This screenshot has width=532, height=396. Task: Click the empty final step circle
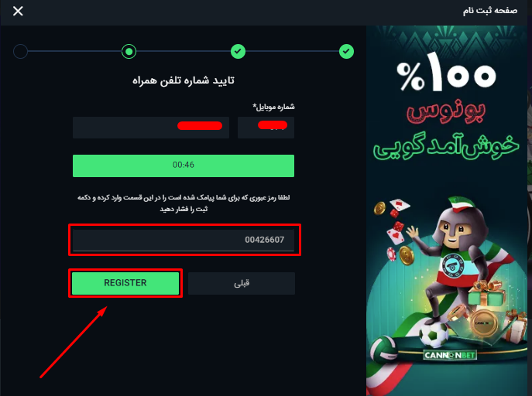click(x=20, y=52)
